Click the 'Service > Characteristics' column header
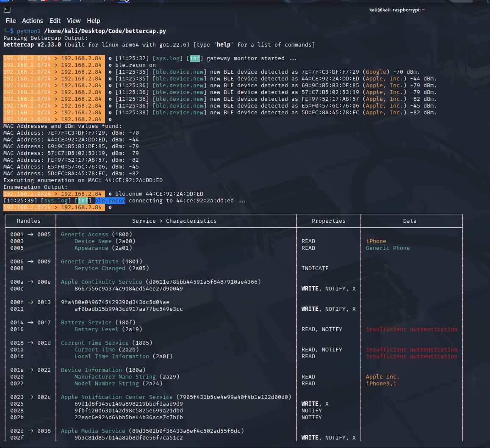This screenshot has height=448, width=490. (174, 221)
